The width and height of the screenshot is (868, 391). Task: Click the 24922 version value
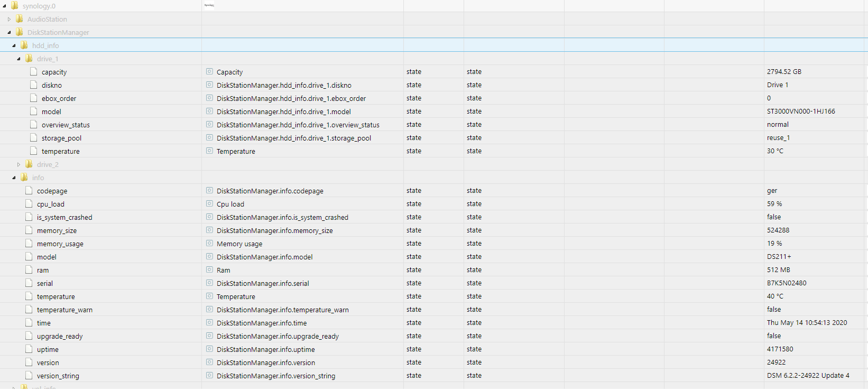pyautogui.click(x=777, y=362)
